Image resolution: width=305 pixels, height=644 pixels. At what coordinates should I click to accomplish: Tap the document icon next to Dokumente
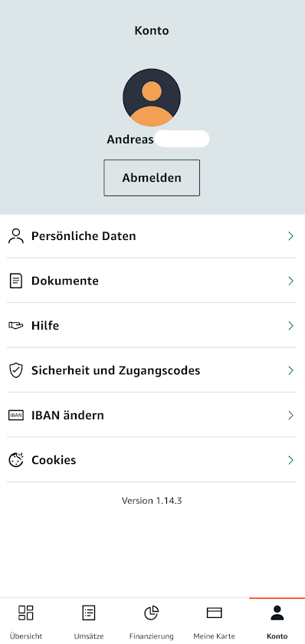[x=16, y=281]
